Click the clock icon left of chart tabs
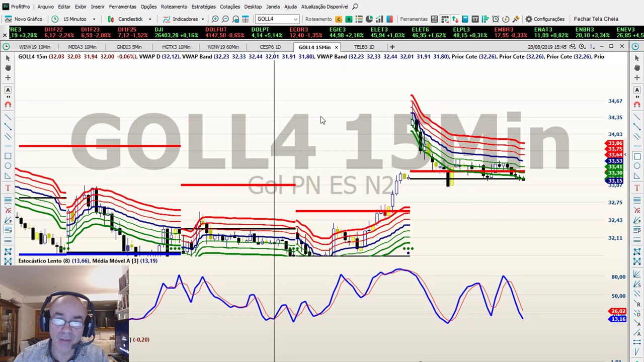 click(x=6, y=47)
